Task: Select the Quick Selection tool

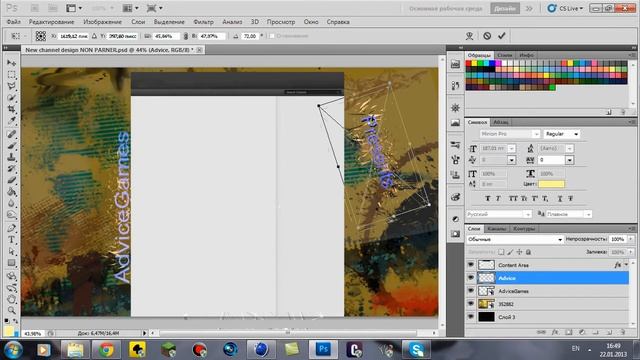Action: coord(11,98)
